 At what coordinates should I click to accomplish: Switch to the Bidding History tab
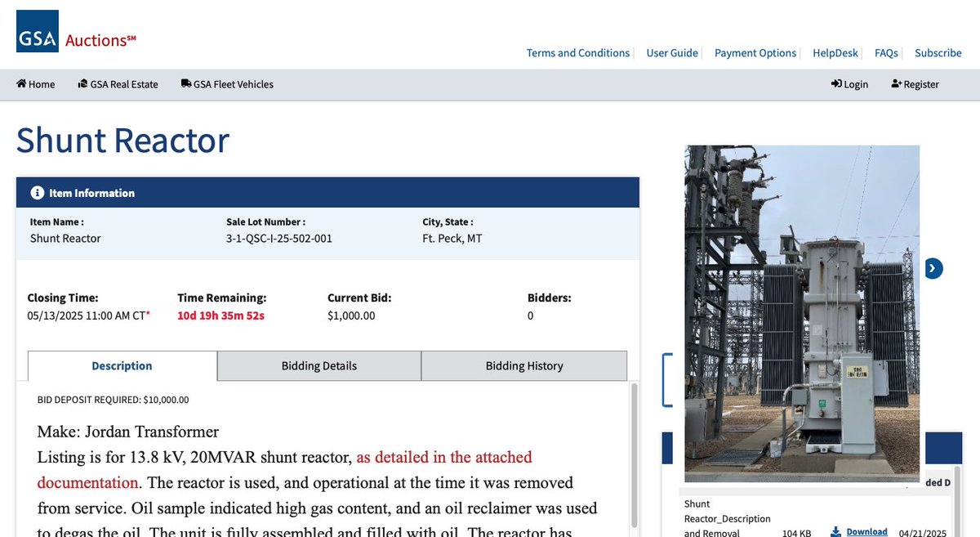[524, 366]
